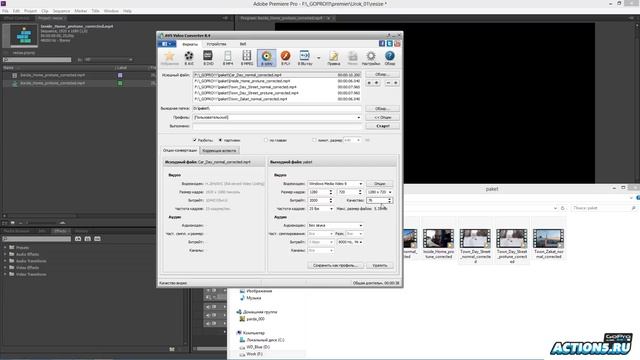The width and height of the screenshot is (640, 360).
Task: Open the output audio codec dropdown
Action: click(335, 225)
